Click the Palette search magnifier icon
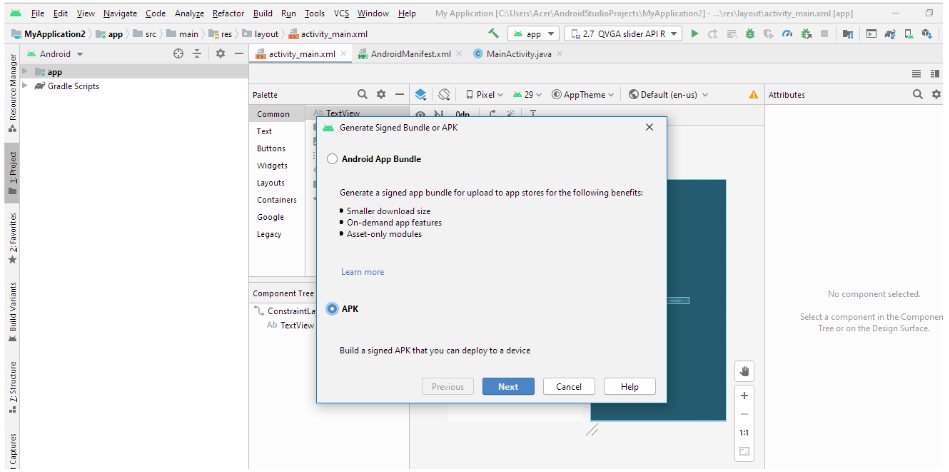Viewport: 949px width, 472px height. coord(362,94)
